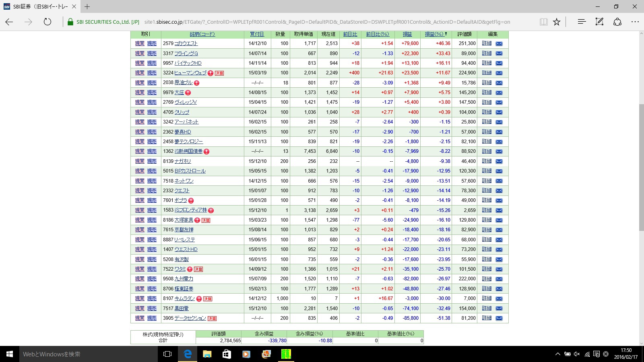Click 詳細 link for リベレステ row
The image size is (644, 362).
click(x=487, y=240)
